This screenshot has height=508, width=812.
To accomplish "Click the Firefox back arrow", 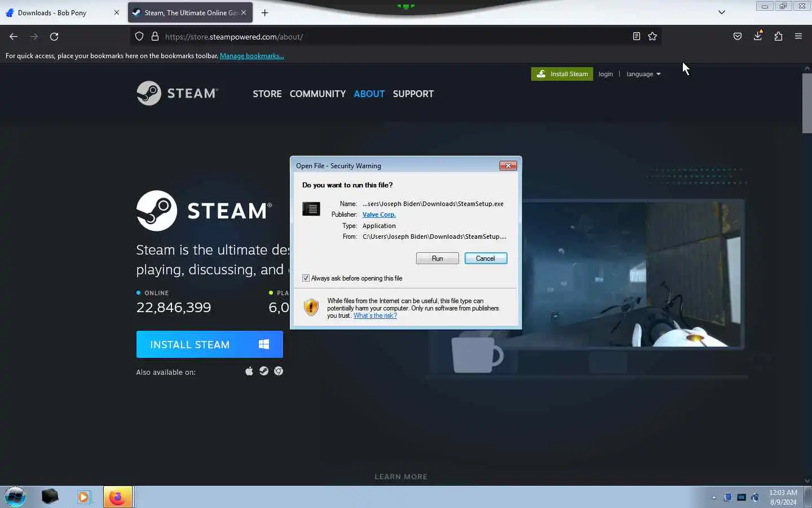I will point(14,37).
